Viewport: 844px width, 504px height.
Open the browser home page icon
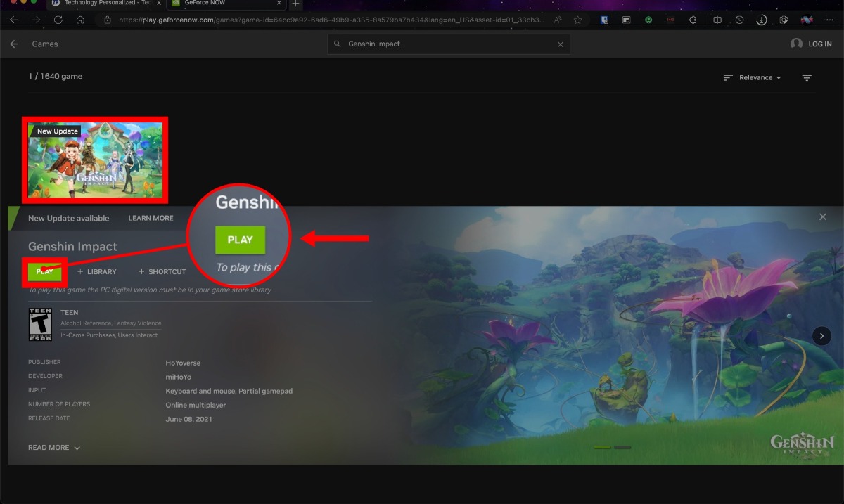point(81,20)
